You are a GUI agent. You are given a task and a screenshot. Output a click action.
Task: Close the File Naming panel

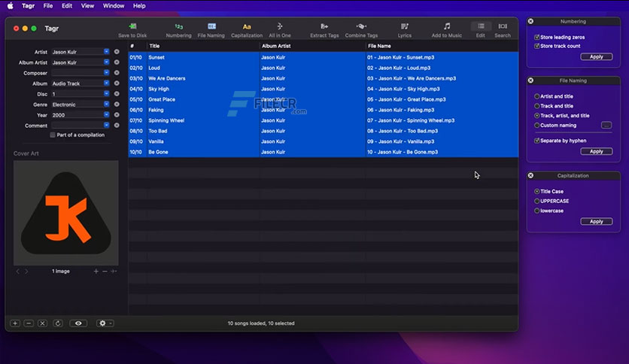530,80
